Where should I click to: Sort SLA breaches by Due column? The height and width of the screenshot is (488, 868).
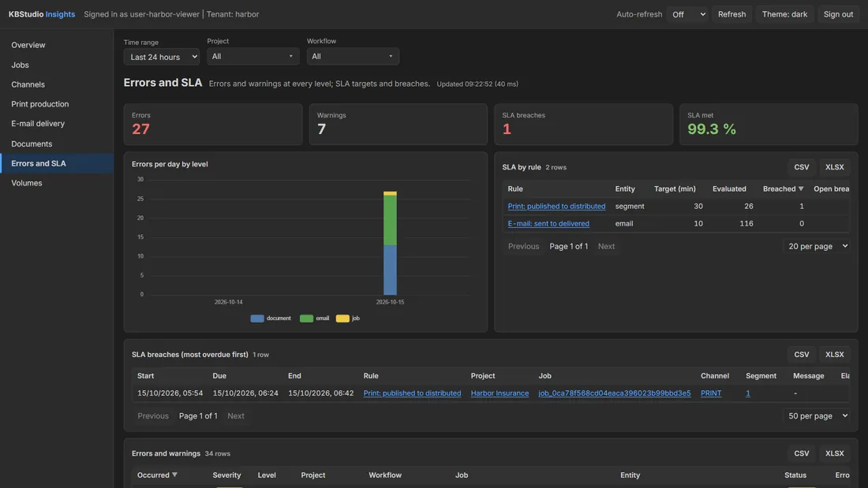coord(219,376)
